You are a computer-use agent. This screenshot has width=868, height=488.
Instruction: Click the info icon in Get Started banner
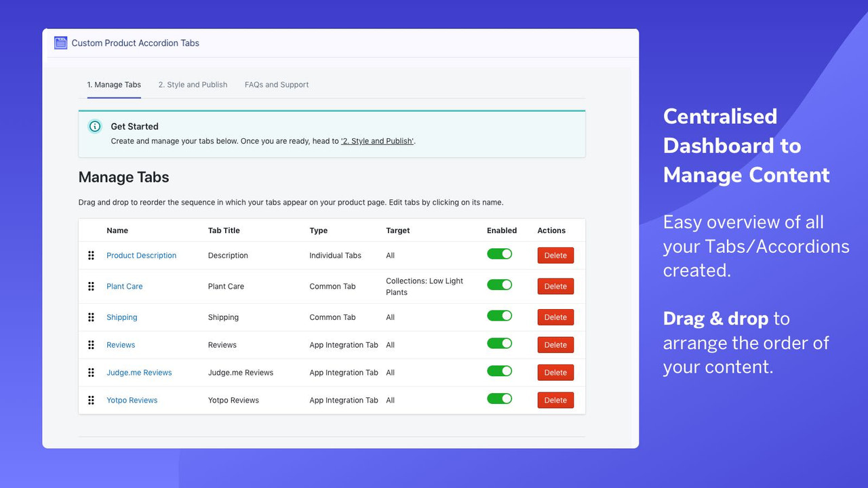(x=94, y=126)
